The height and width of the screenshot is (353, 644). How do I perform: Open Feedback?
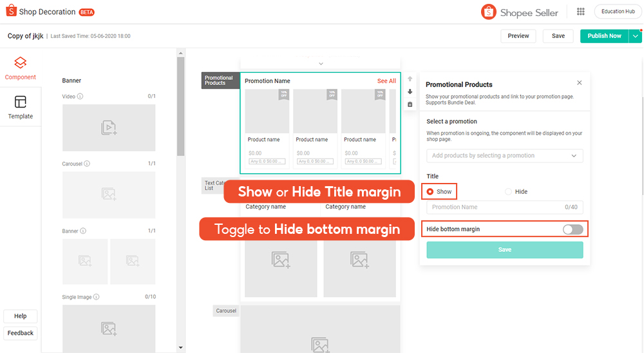click(x=20, y=333)
